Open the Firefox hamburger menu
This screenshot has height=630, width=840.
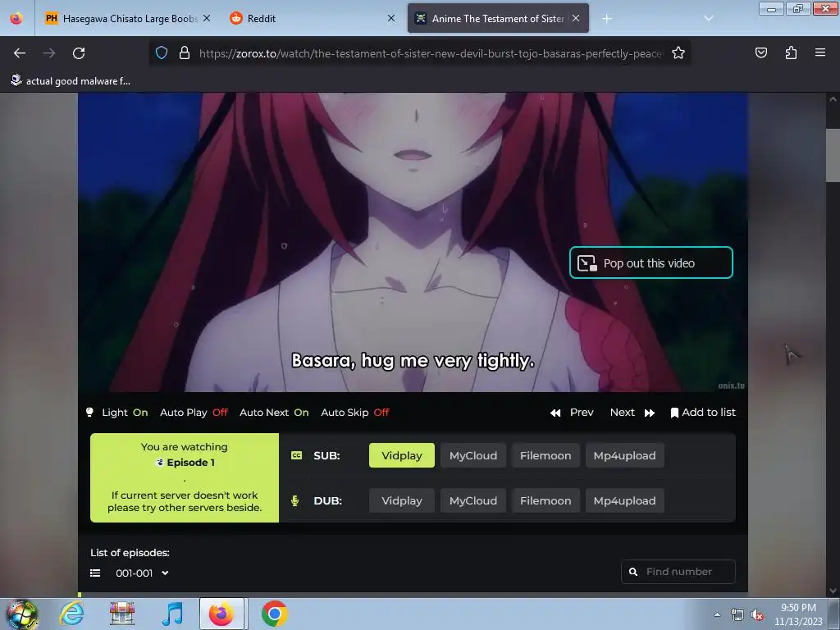819,53
